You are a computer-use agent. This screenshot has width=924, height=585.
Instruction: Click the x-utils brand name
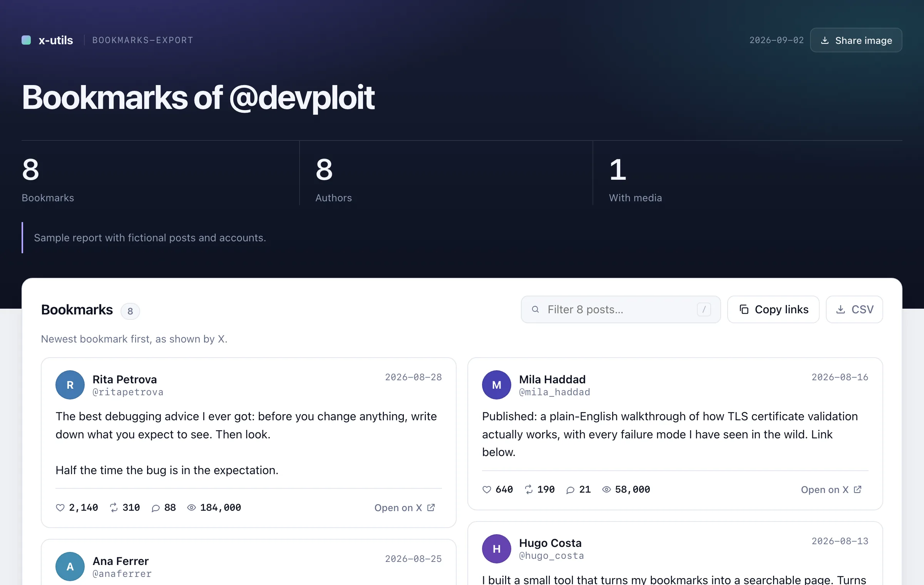(x=56, y=40)
